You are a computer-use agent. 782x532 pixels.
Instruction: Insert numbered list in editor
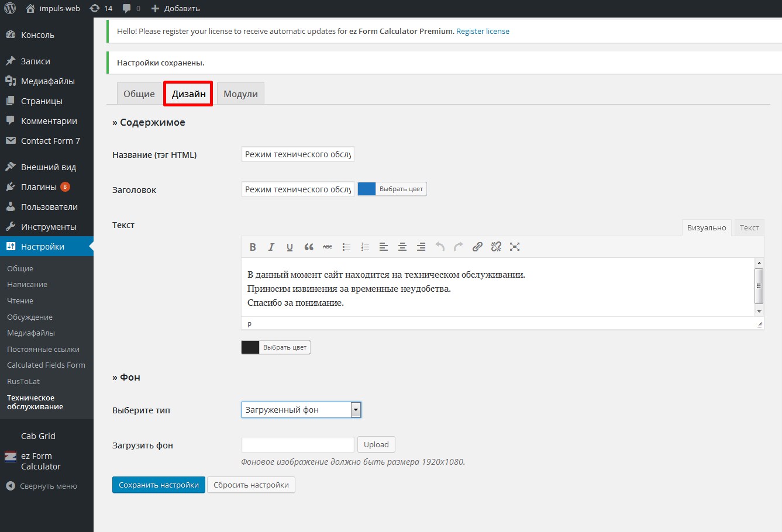pyautogui.click(x=365, y=247)
